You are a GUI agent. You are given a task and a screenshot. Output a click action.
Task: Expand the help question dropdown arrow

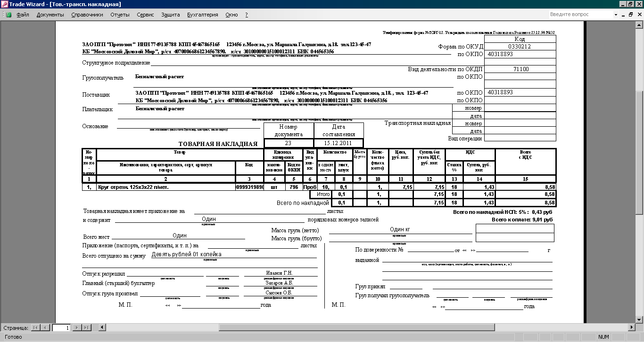(616, 15)
